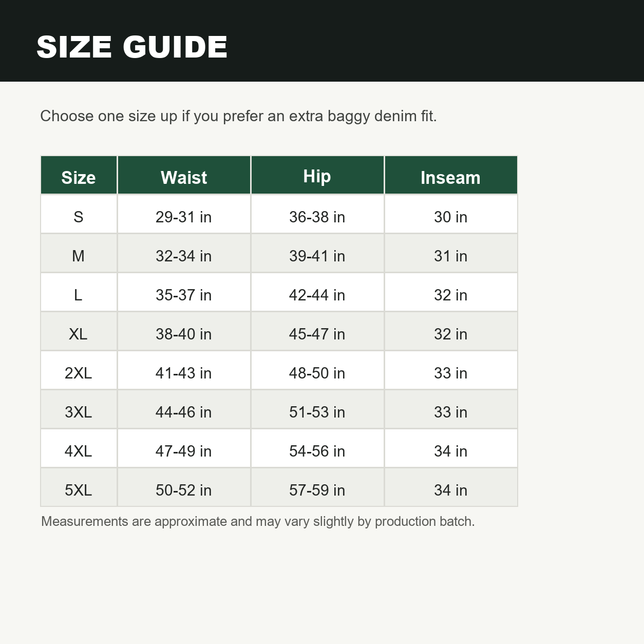Click the 2XL size row label
The image size is (644, 644).
79,373
